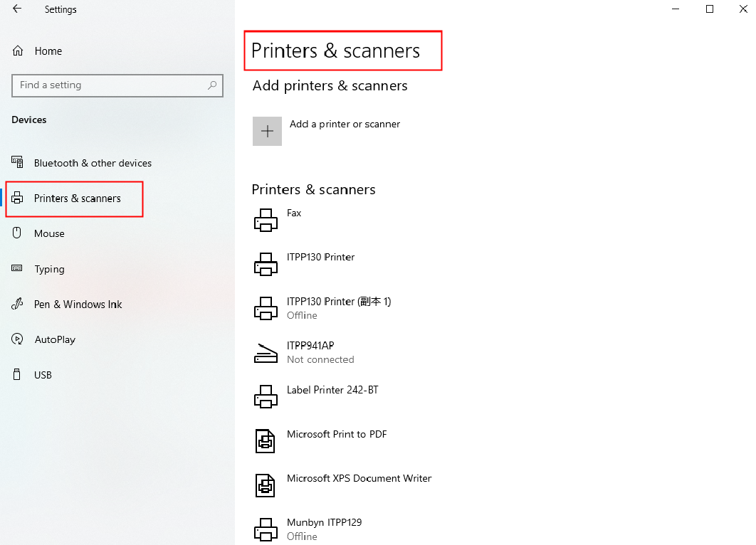Screen dimensions: 756x545
Task: Select the offline ITPP130 Printer copy icon
Action: click(266, 308)
